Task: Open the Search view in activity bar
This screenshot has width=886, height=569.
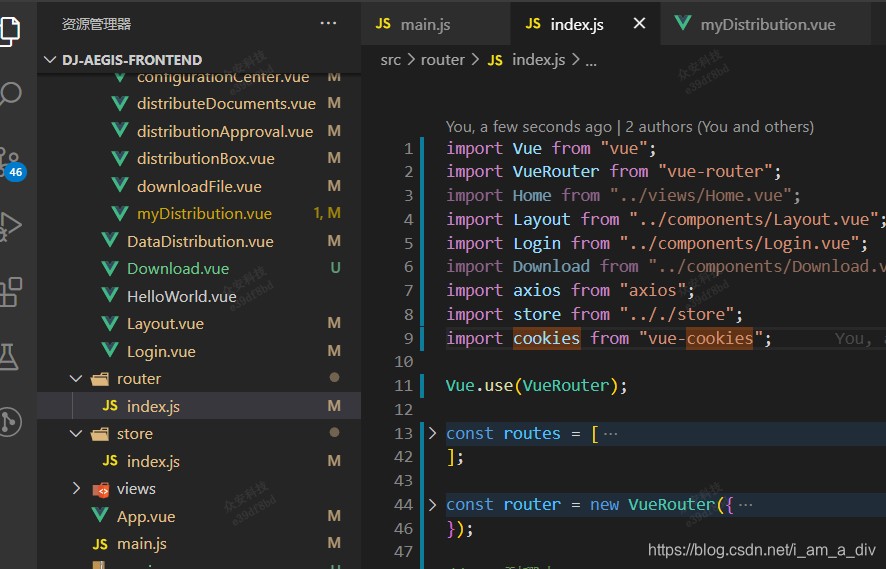Action: tap(10, 94)
